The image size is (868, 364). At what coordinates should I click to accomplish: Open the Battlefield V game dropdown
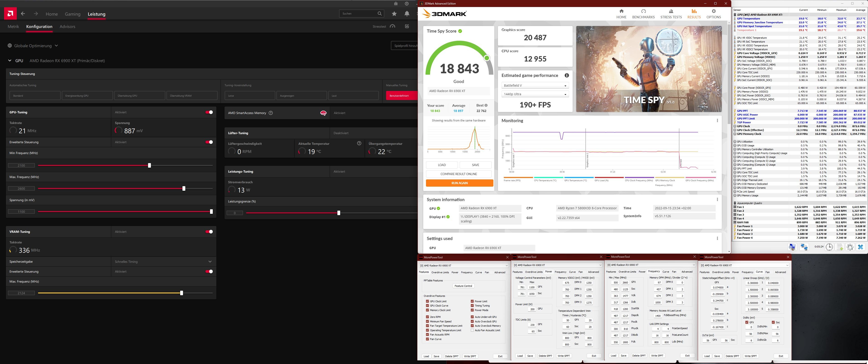535,86
